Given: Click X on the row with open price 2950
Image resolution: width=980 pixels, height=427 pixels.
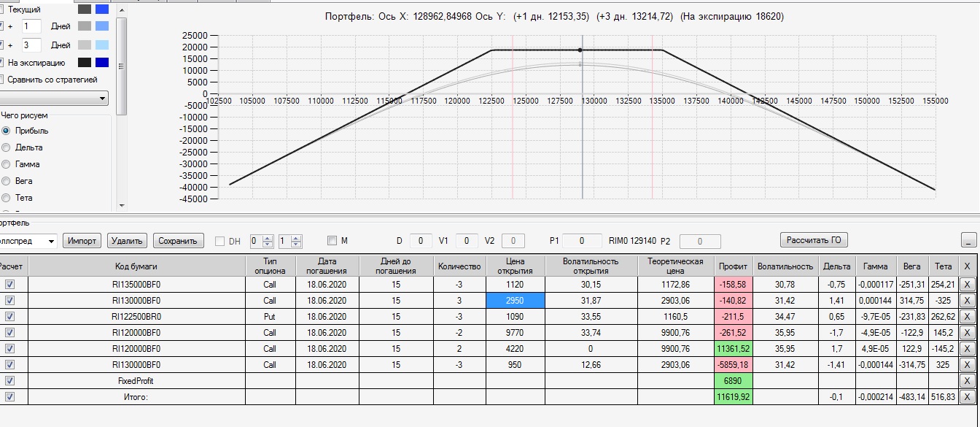Looking at the screenshot, I should tap(967, 301).
